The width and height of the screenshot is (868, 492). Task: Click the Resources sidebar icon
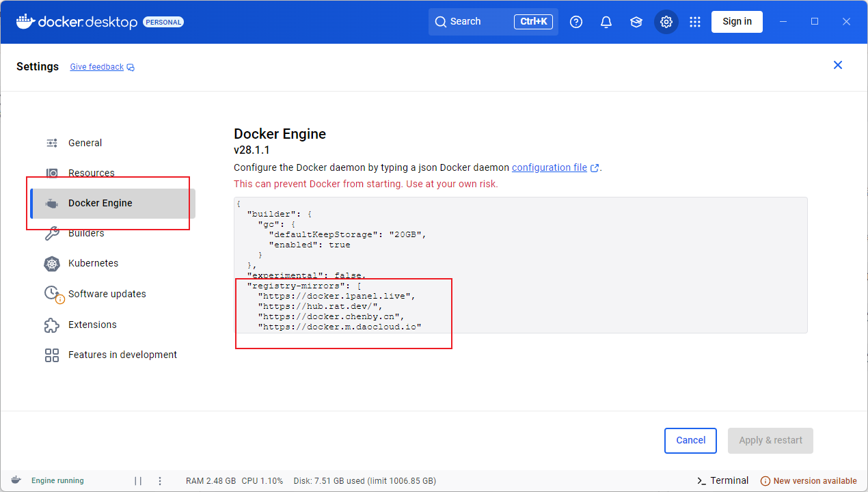point(52,173)
